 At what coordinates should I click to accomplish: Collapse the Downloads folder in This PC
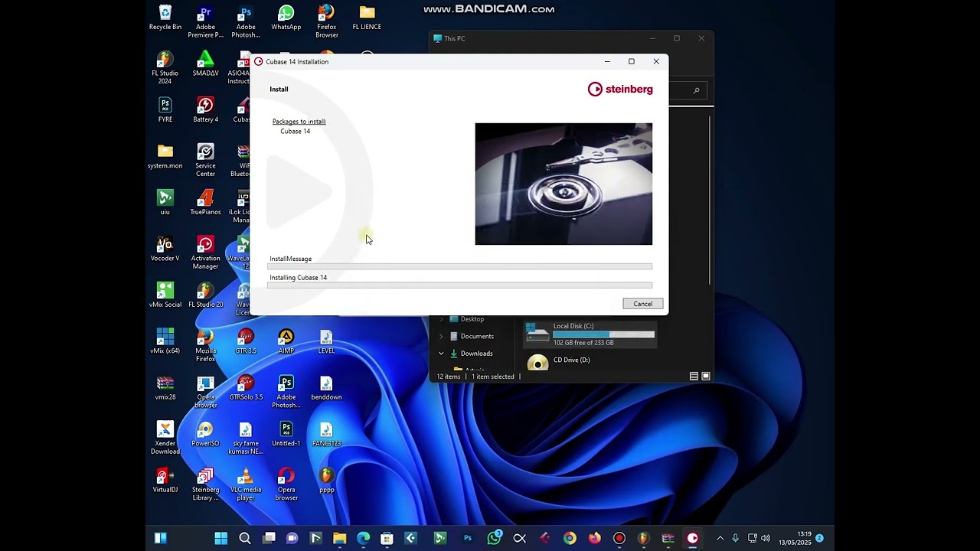pyautogui.click(x=441, y=354)
